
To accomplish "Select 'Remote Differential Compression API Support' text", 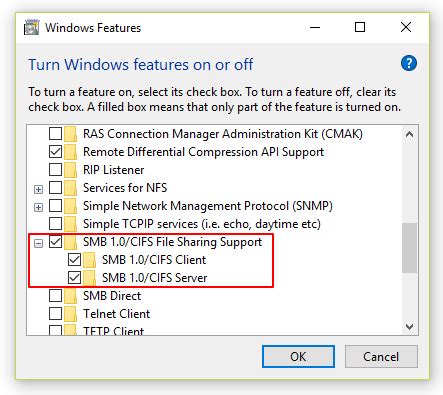I will click(204, 152).
